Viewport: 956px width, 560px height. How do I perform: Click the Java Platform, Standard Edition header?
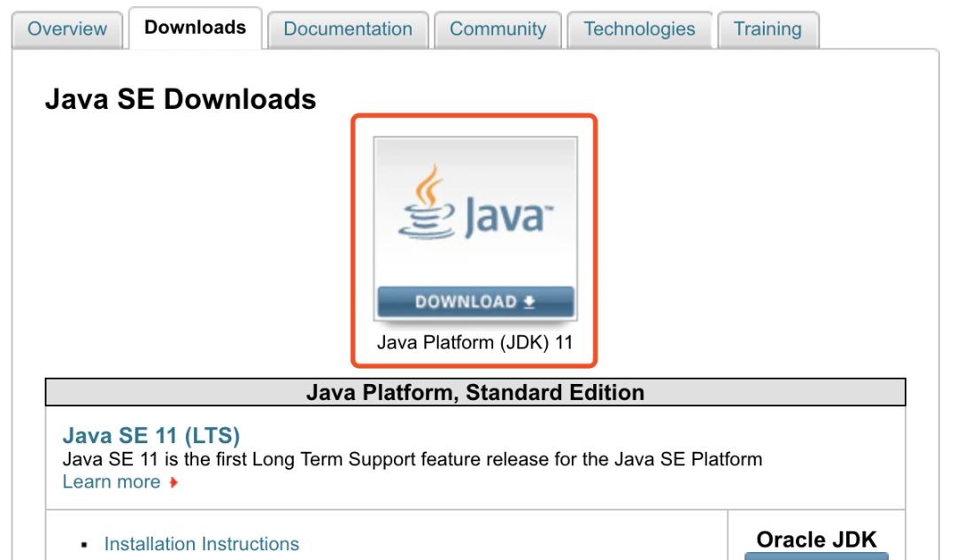tap(475, 392)
